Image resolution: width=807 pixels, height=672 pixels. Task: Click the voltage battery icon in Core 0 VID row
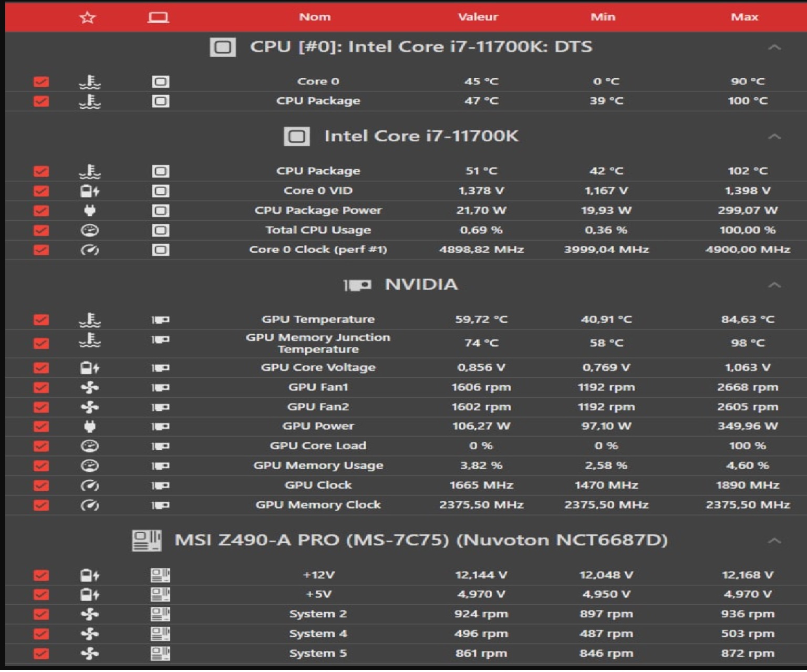[90, 191]
